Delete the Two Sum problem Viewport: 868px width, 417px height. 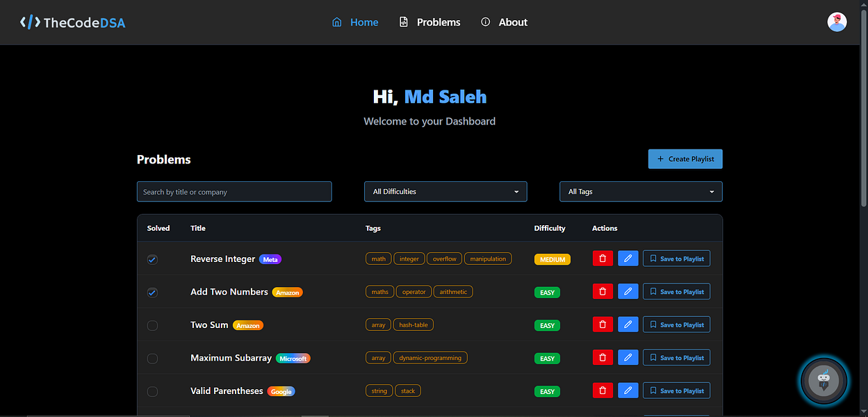coord(603,325)
